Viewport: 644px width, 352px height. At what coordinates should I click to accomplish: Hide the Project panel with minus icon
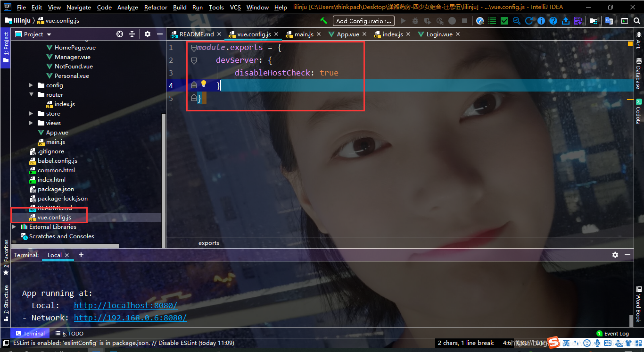tap(160, 34)
